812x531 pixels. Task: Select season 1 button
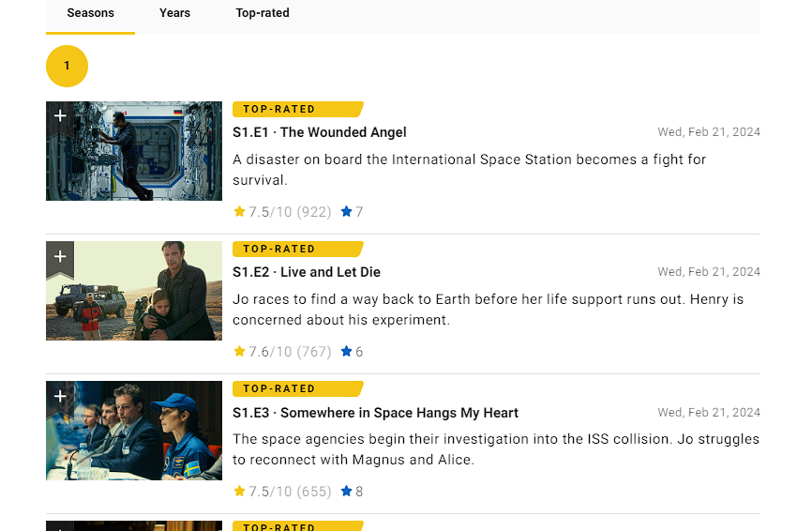point(67,66)
